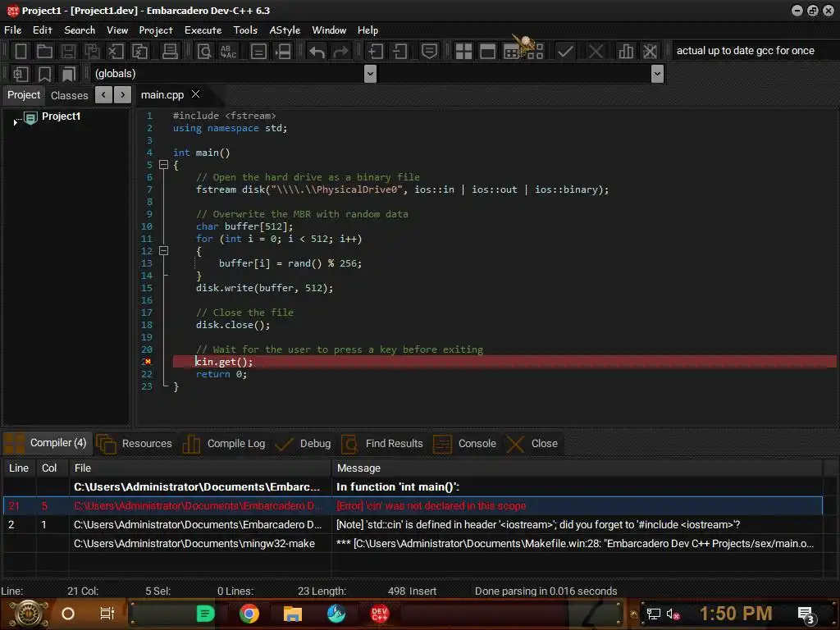Switch to the Find Results tab
Image resolution: width=840 pixels, height=630 pixels.
[x=382, y=444]
